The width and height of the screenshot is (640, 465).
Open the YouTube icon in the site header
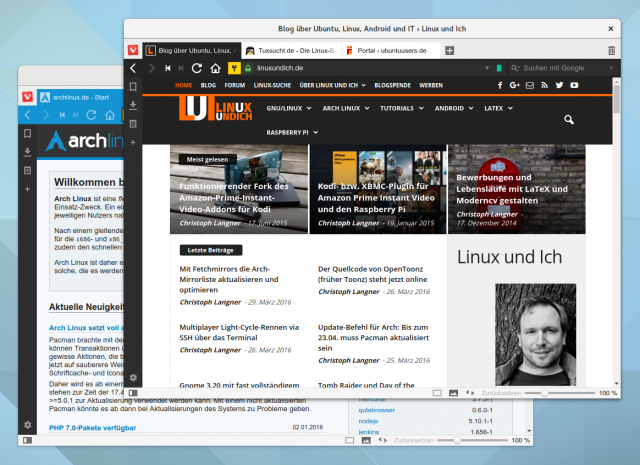[x=574, y=85]
